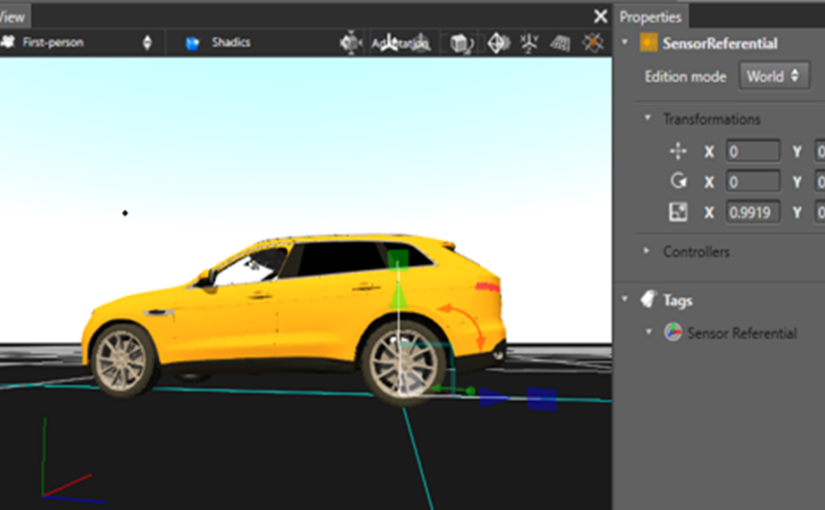Toggle the XYZ axes display icon

[529, 43]
